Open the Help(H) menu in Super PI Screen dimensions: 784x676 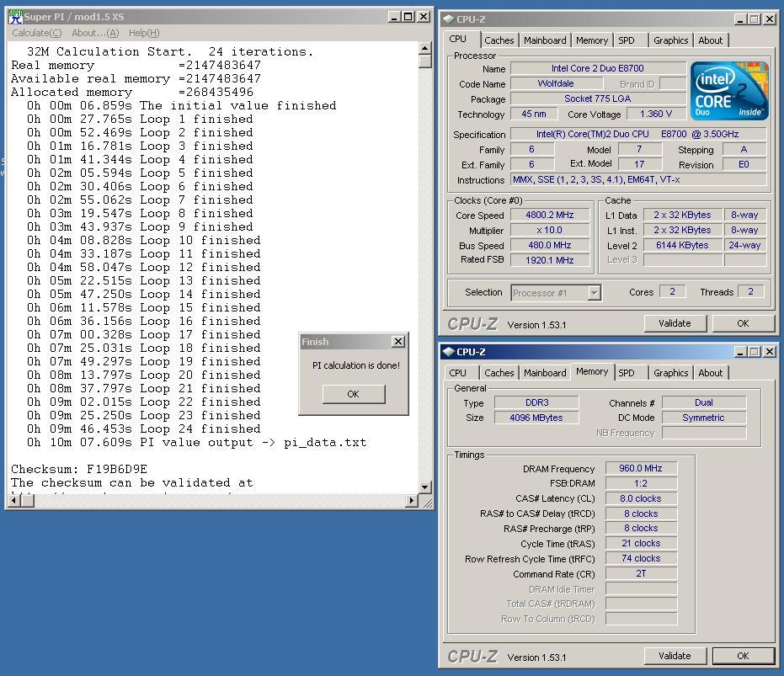click(144, 33)
